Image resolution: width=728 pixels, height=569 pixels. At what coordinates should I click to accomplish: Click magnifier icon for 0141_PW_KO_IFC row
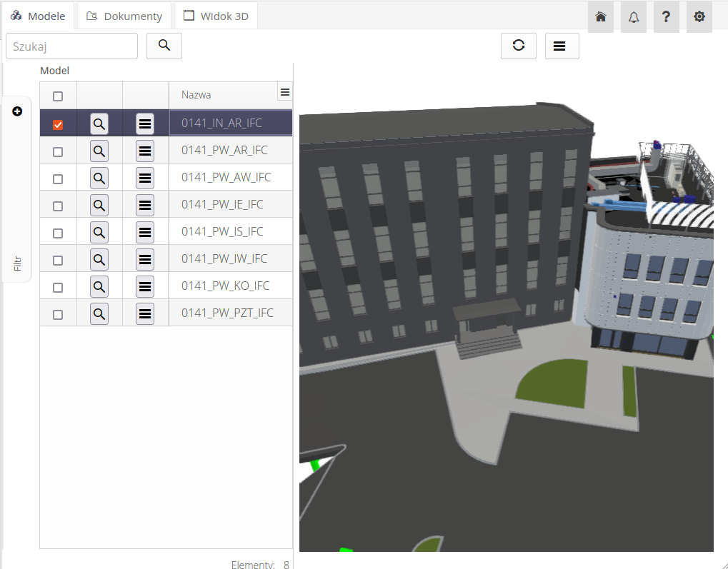pos(99,286)
